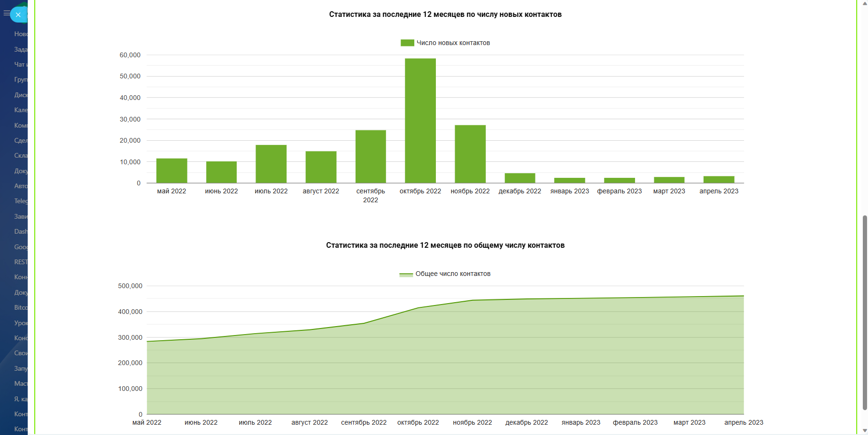Click the август 2022 bar

(321, 167)
